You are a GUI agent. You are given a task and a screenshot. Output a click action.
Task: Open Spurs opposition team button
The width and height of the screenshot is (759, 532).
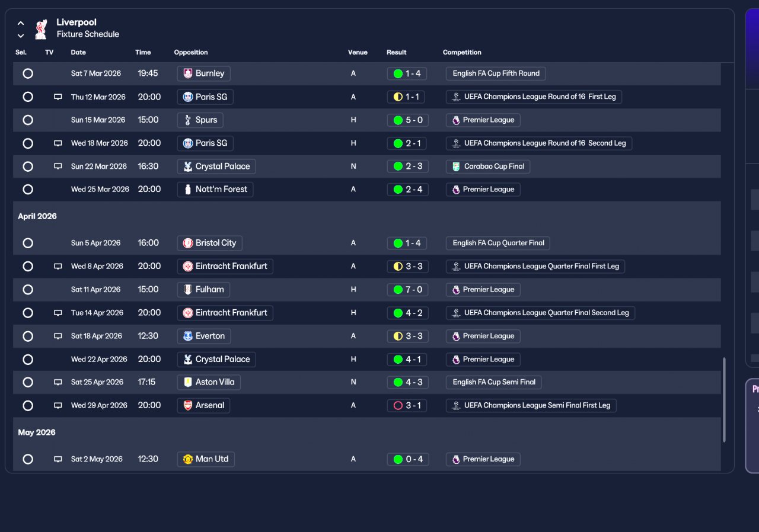click(200, 120)
